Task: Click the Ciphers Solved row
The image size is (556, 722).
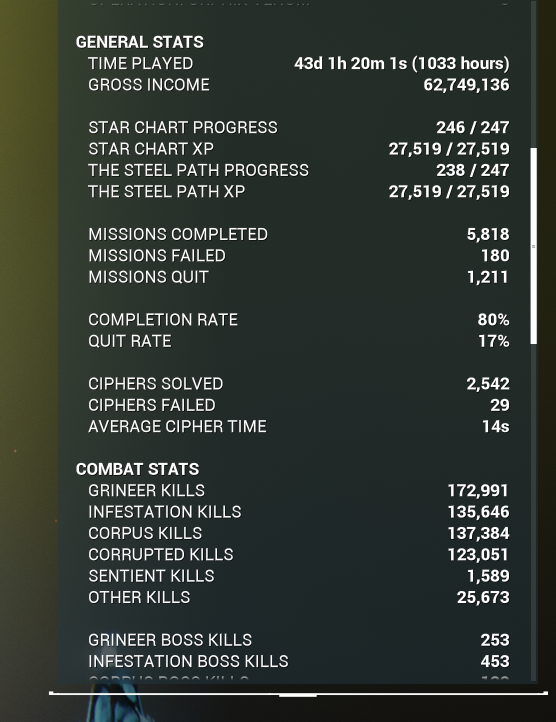Action: pos(298,384)
